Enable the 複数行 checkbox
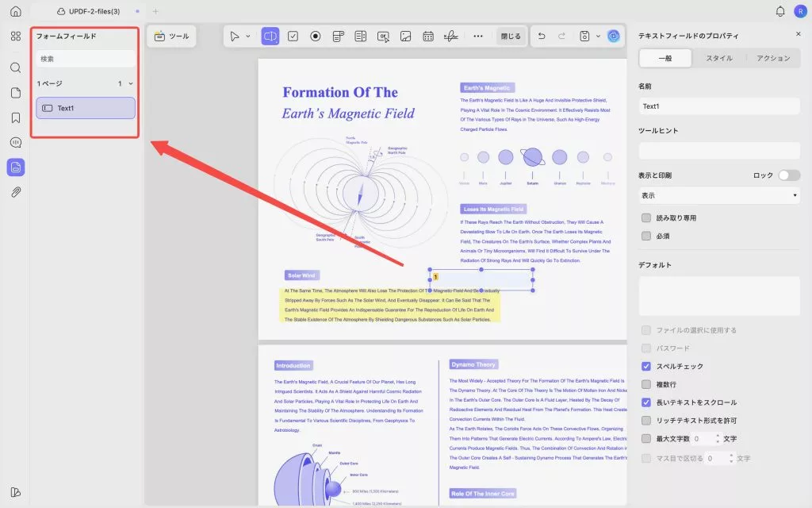Image resolution: width=812 pixels, height=508 pixels. (x=646, y=384)
